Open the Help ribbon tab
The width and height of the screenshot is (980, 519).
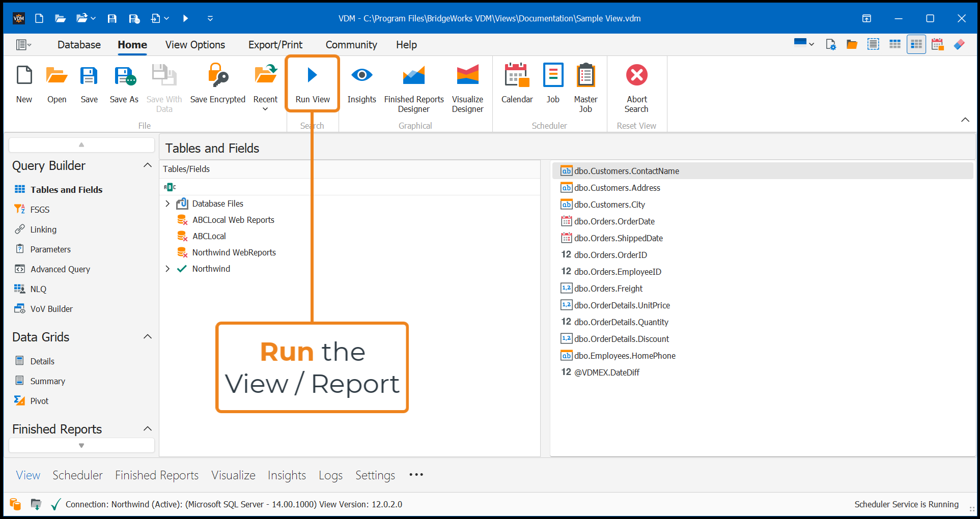(x=406, y=45)
